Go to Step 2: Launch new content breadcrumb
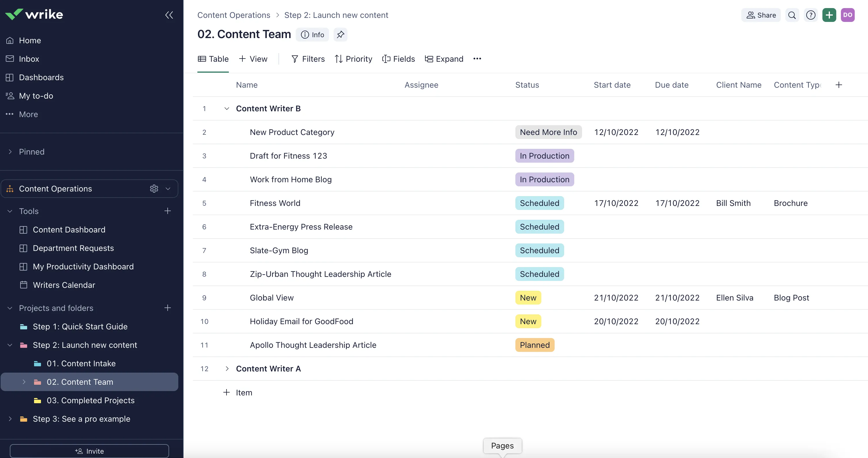Viewport: 868px width, 458px height. pyautogui.click(x=336, y=15)
